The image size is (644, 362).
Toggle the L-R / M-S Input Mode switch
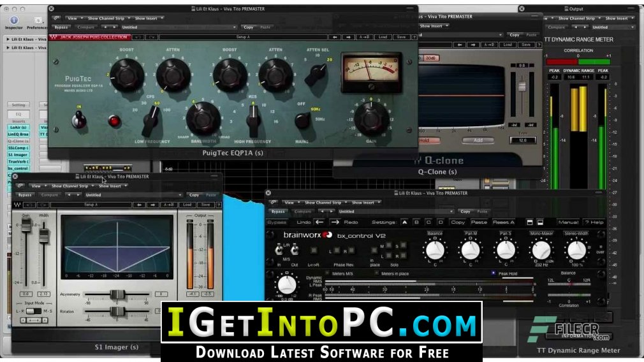point(34,311)
